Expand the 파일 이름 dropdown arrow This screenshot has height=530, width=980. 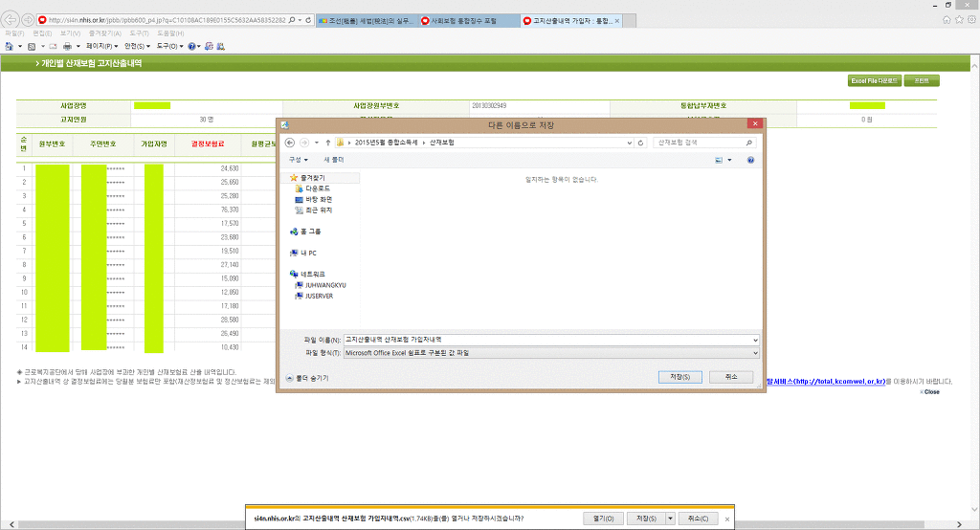click(755, 340)
